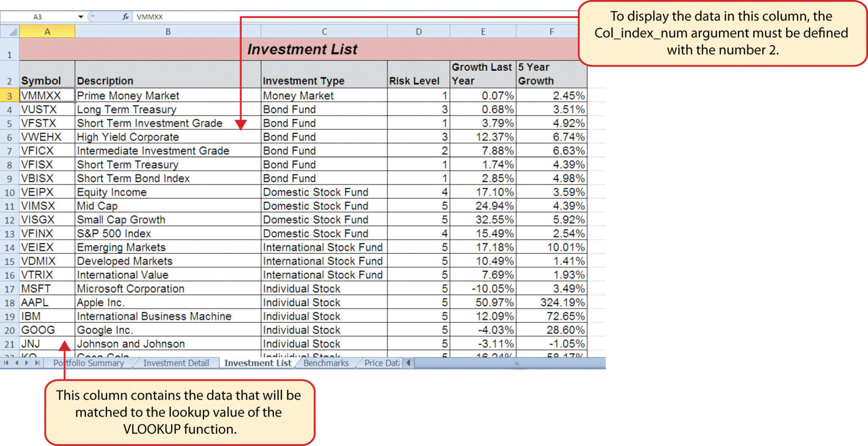The width and height of the screenshot is (868, 446).
Task: Switch to the Portfolio Summary sheet tab
Action: [89, 363]
